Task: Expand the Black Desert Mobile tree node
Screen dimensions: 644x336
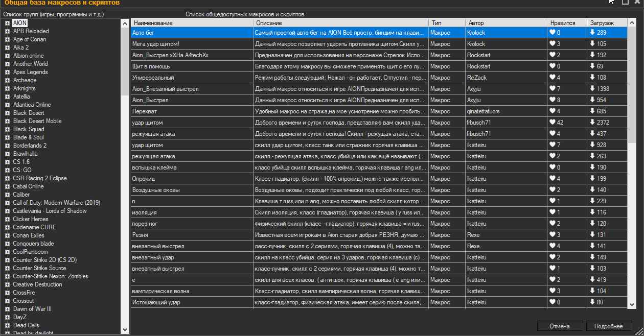Action: click(7, 121)
